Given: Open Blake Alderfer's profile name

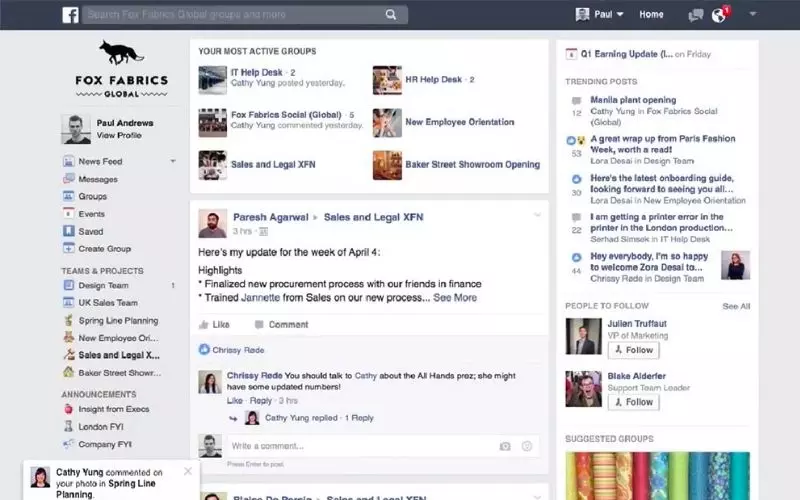Looking at the screenshot, I should 636,376.
